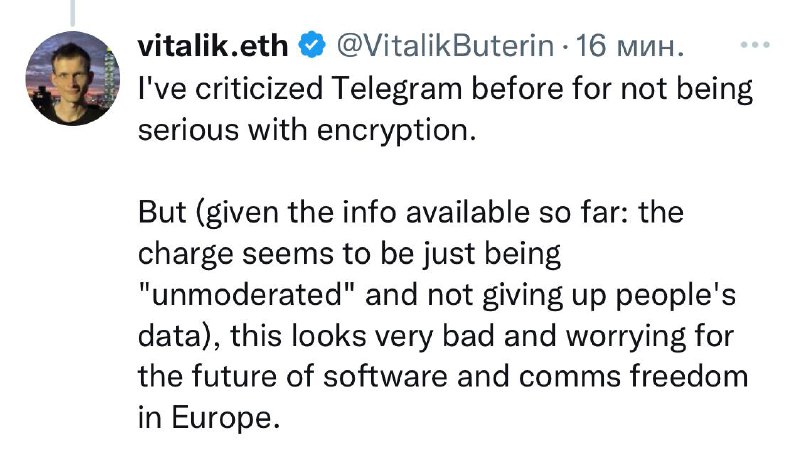Click the line starting But (given the info
The height and width of the screenshot is (452, 800).
(411, 212)
